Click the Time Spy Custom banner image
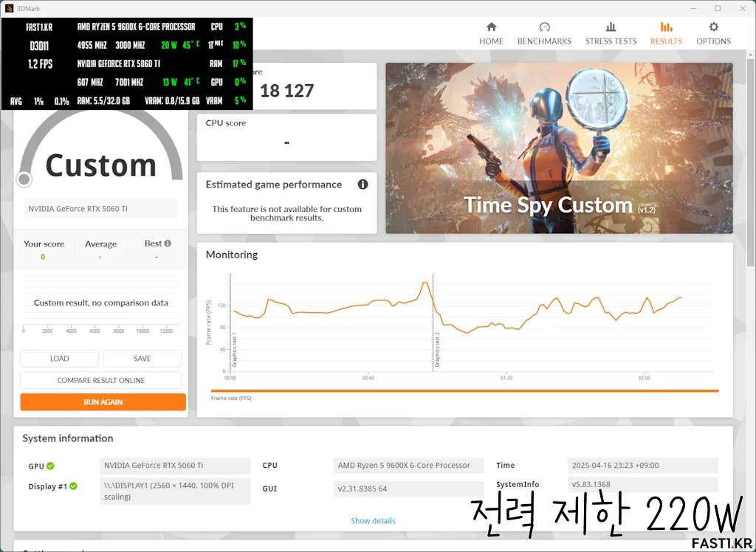 pyautogui.click(x=559, y=148)
